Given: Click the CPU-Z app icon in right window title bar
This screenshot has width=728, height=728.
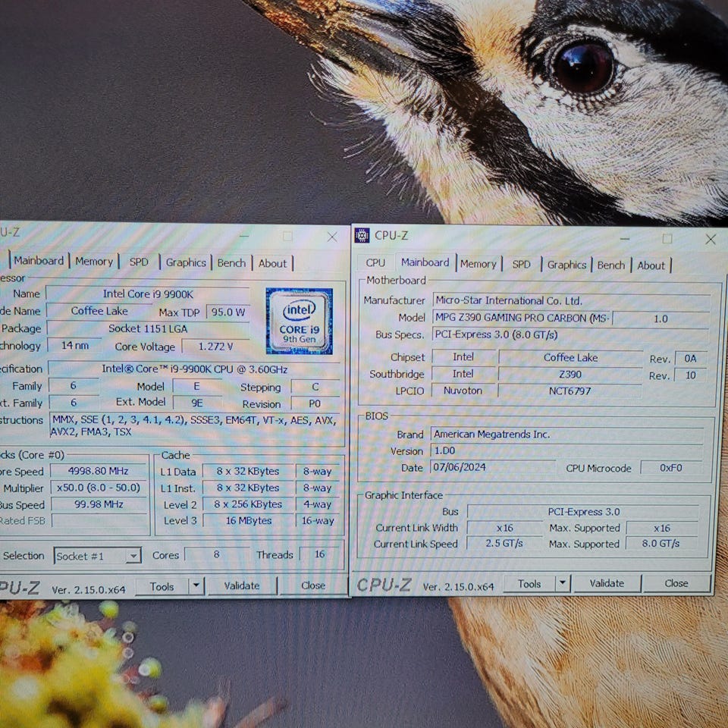Looking at the screenshot, I should pos(362,235).
